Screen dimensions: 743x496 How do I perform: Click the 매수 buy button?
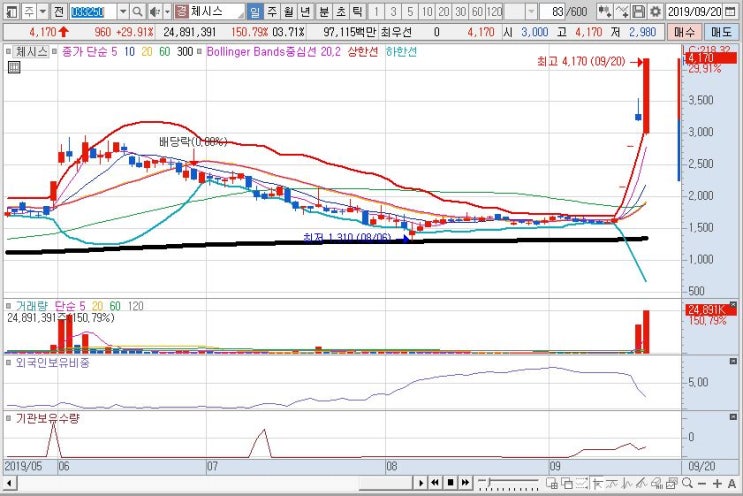pos(684,32)
